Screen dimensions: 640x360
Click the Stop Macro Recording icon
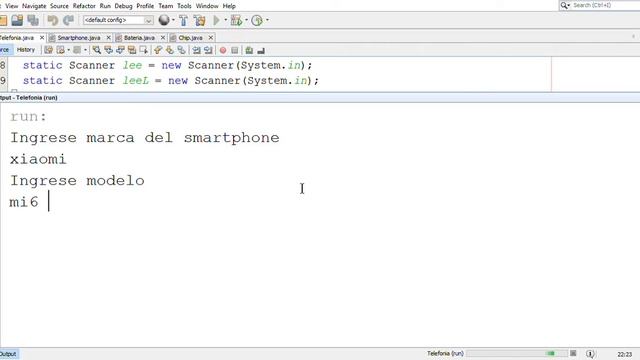point(235,50)
